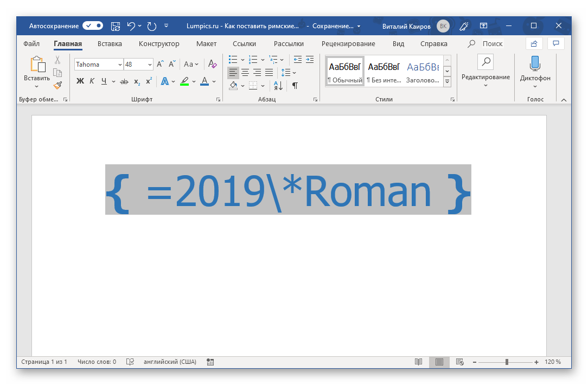Switch to the Макет tab

206,43
